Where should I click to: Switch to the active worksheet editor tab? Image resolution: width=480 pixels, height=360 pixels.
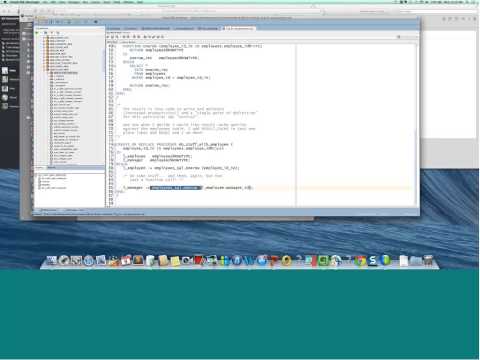pyautogui.click(x=239, y=29)
